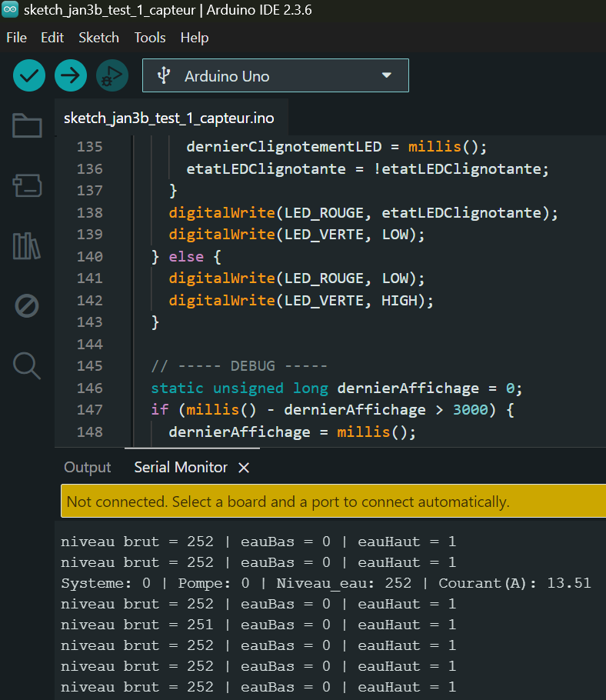
Task: Click the Verify sketch checkmark button
Action: click(x=29, y=75)
